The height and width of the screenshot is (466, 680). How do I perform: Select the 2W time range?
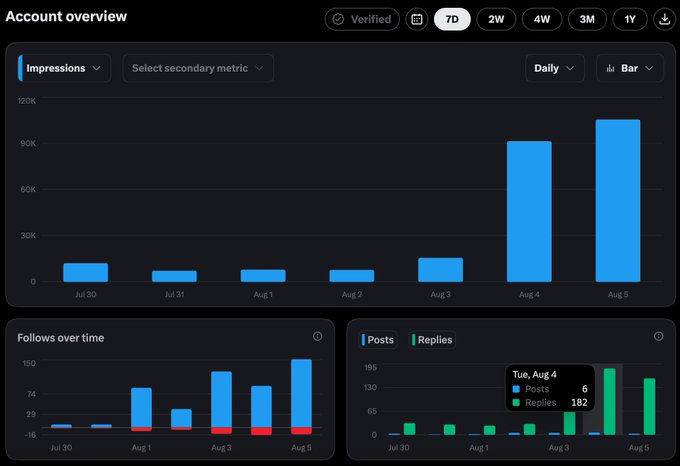pyautogui.click(x=496, y=19)
